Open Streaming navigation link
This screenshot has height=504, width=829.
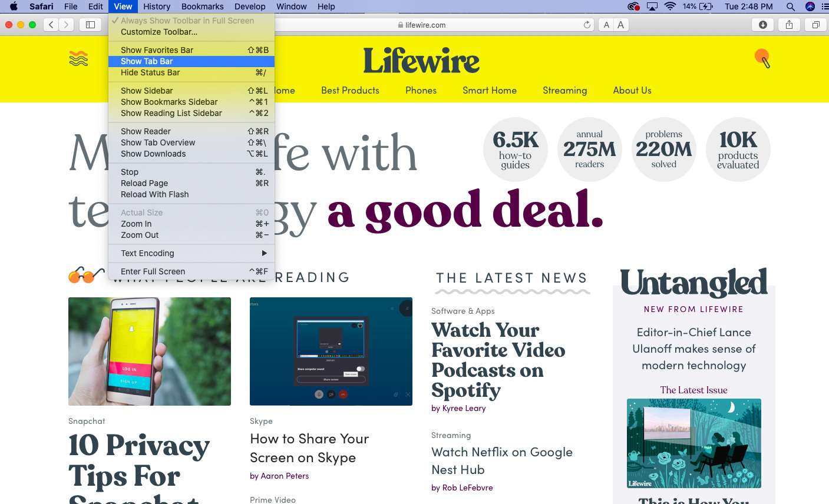pos(564,90)
